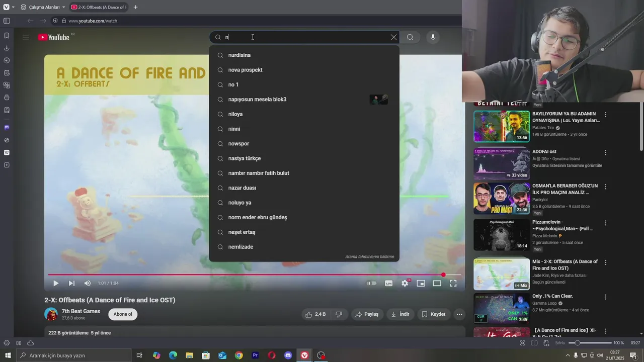Choose the suggestion "nowspor"
The height and width of the screenshot is (362, 644).
tap(304, 144)
